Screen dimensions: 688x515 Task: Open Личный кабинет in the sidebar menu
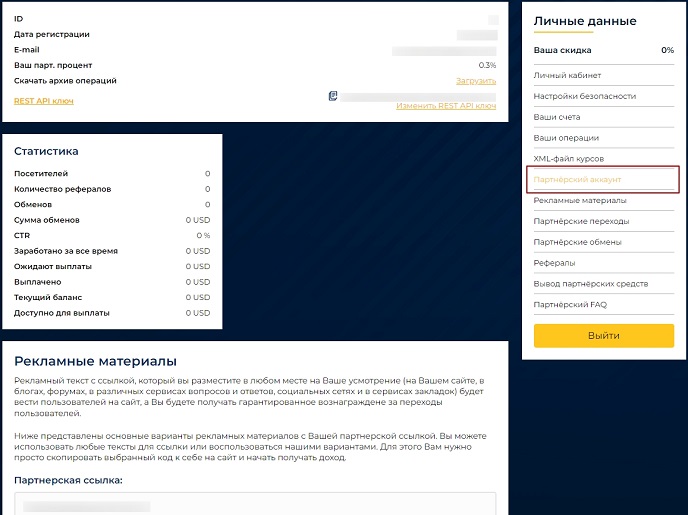pos(567,75)
